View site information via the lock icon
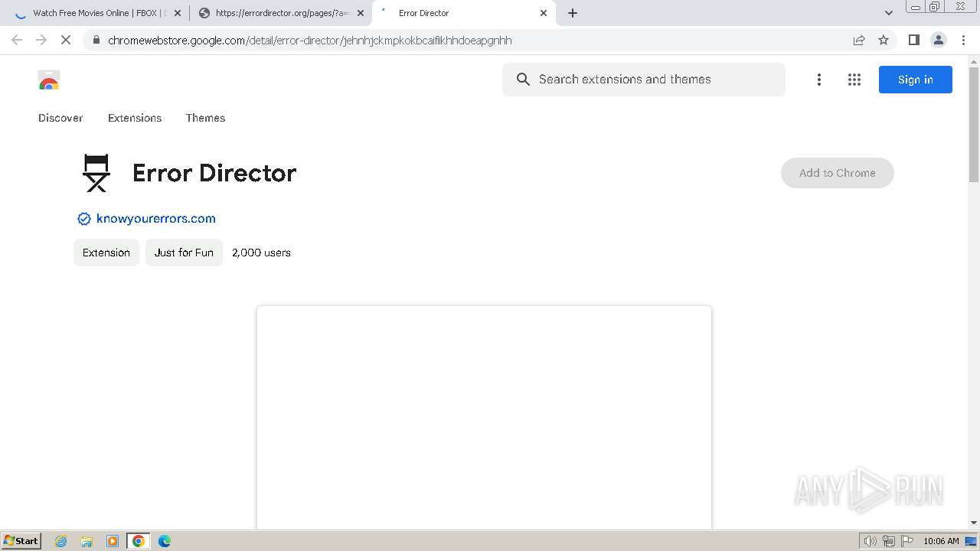This screenshot has height=551, width=980. tap(96, 41)
